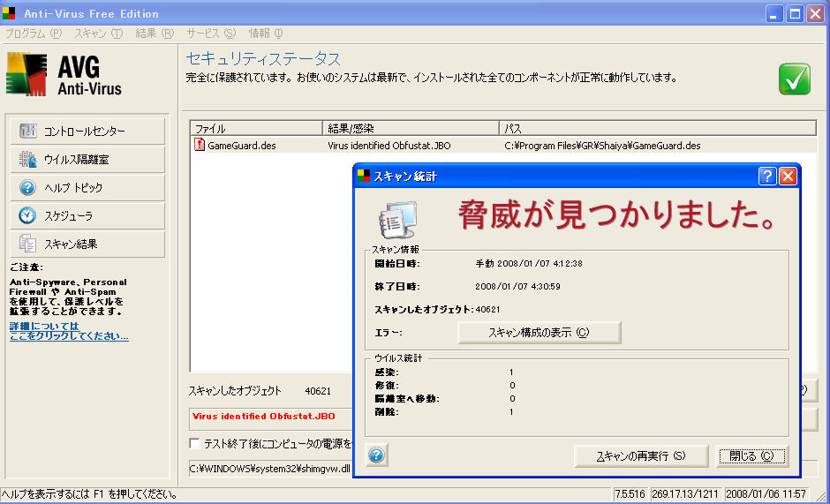Select the GameGuard.des file name
This screenshot has height=504, width=830.
click(x=241, y=145)
